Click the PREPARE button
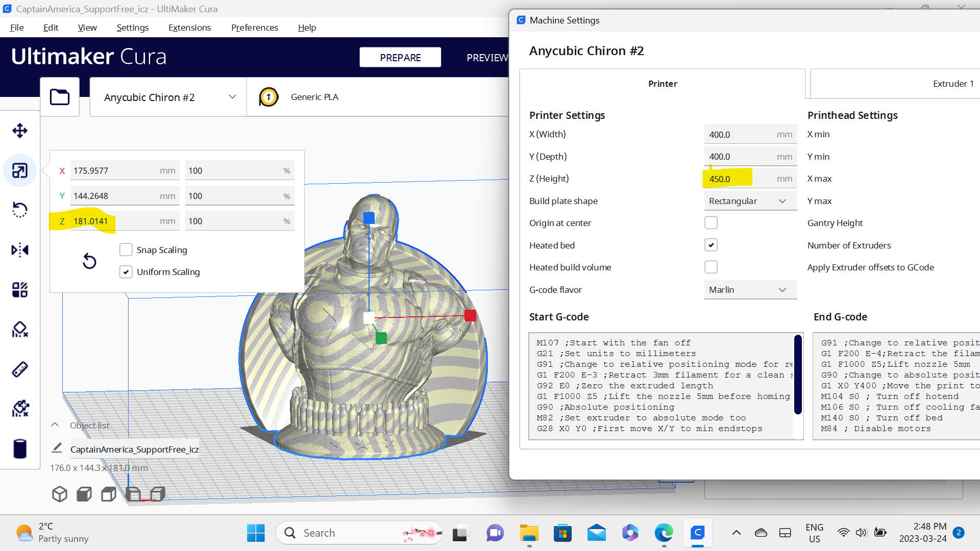Viewport: 980px width, 551px height. [x=400, y=57]
